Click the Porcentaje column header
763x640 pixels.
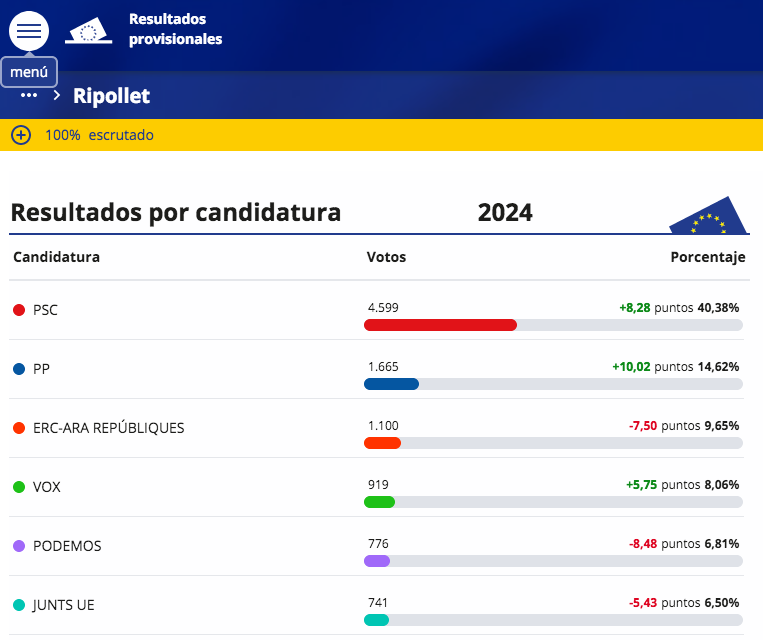click(x=707, y=257)
